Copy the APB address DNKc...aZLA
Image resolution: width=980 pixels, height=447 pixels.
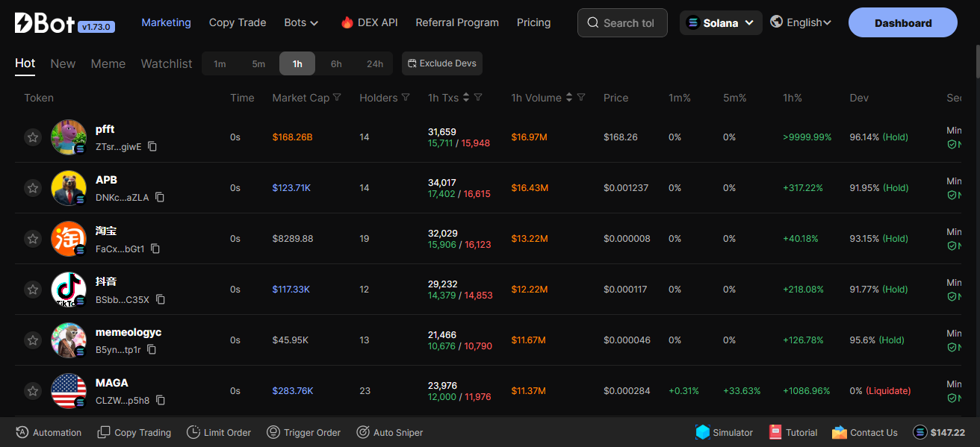click(x=160, y=198)
